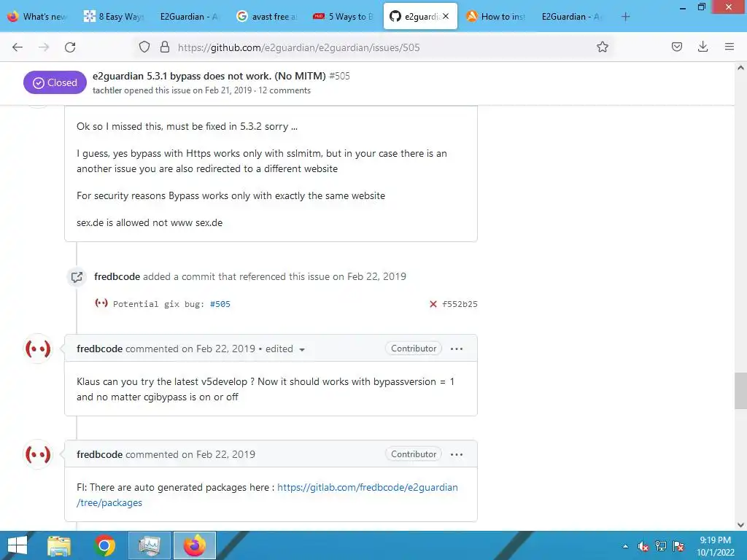Open options menu on the edited comment
The image size is (747, 560).
click(457, 349)
